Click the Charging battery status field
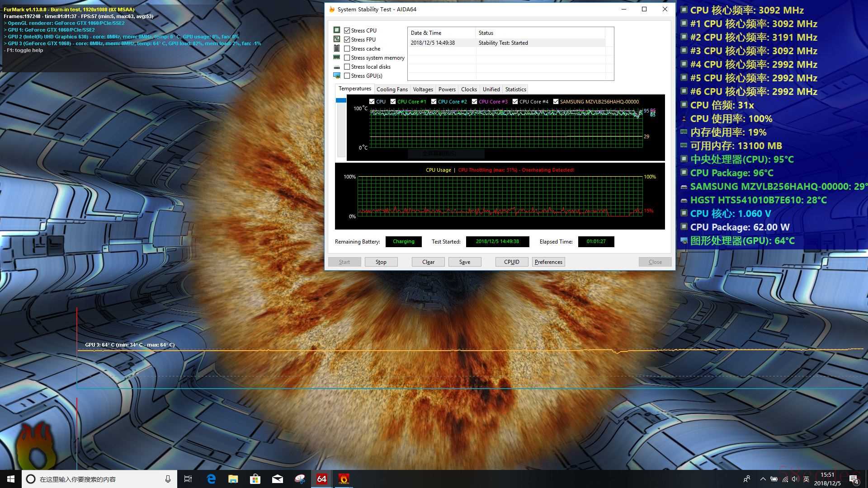868x488 pixels. tap(403, 242)
